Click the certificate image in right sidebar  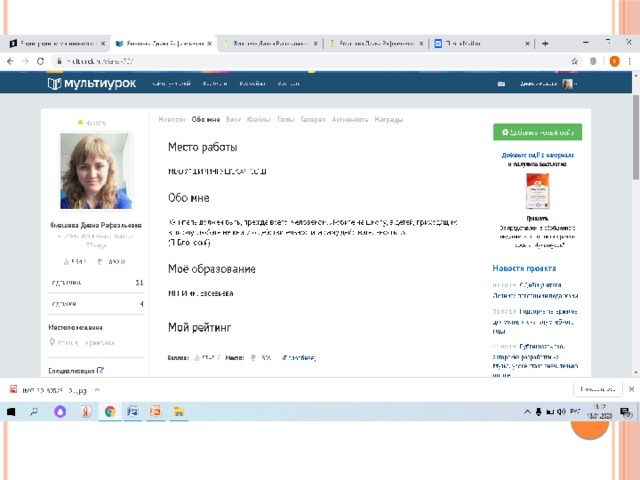(538, 191)
